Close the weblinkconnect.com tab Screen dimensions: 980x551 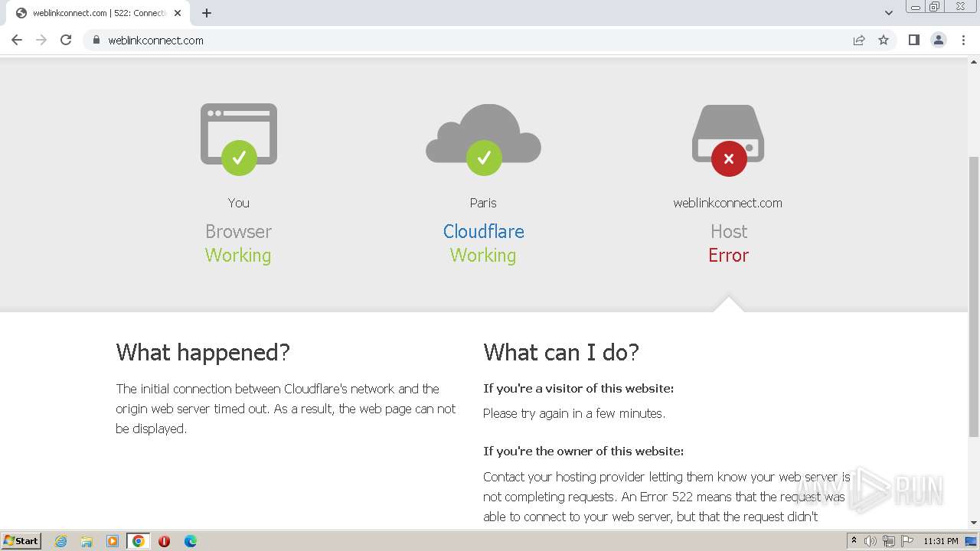coord(178,13)
